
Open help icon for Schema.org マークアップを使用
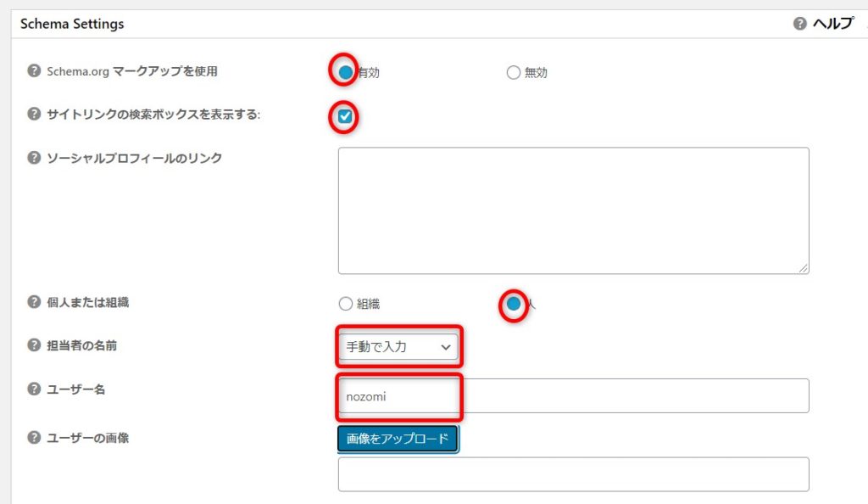pyautogui.click(x=34, y=71)
